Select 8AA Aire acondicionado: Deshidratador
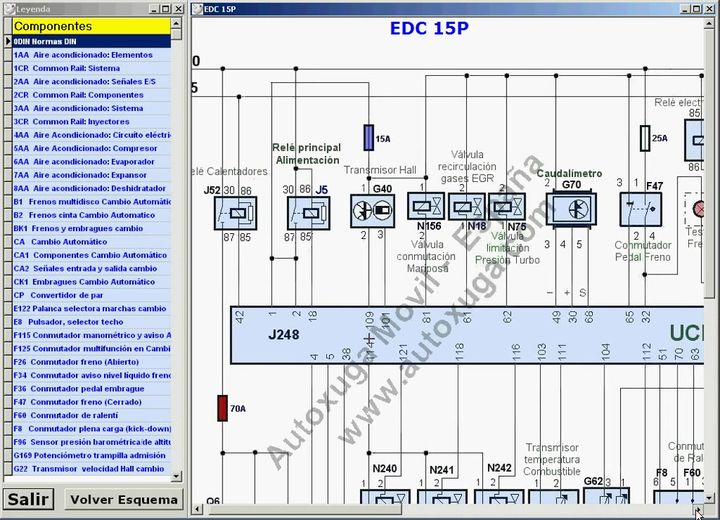The height and width of the screenshot is (520, 720). [92, 188]
